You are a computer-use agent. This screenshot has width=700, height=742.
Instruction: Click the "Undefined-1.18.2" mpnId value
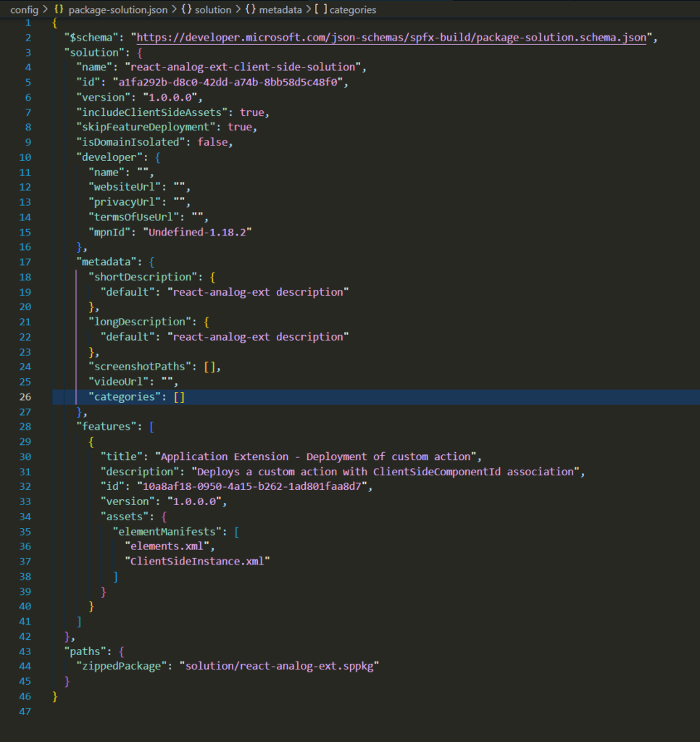click(200, 232)
